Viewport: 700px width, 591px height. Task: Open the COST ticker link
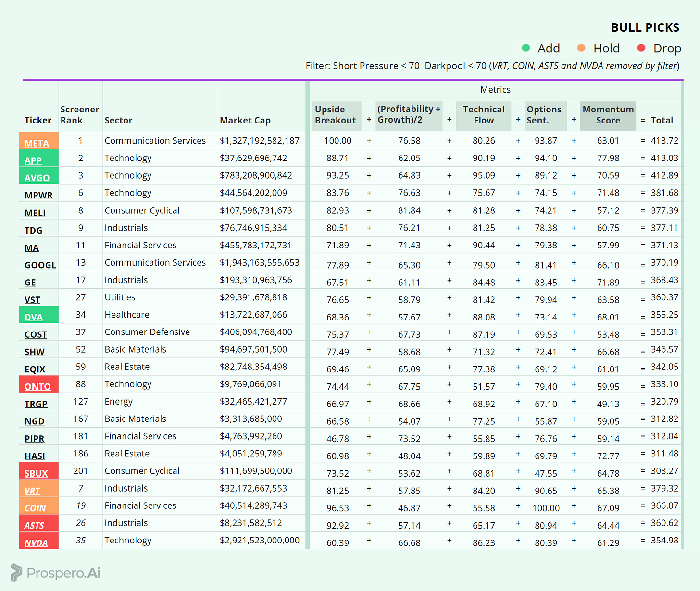(36, 334)
